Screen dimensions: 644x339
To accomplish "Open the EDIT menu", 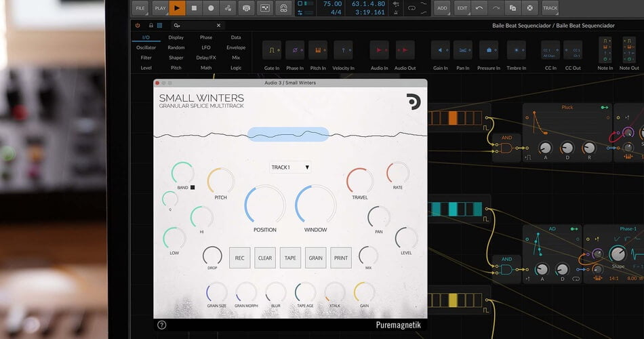I will click(x=462, y=8).
